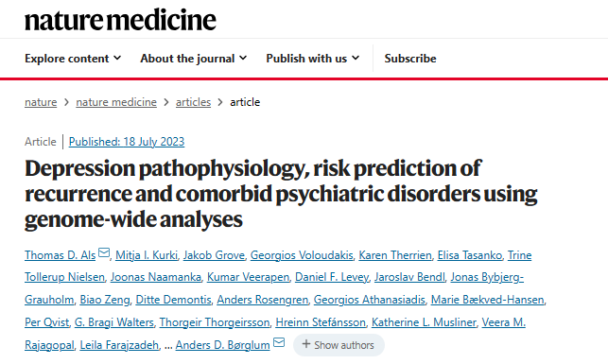Select author Jakob Grove
Screen dimensions: 608x364
tap(214, 255)
